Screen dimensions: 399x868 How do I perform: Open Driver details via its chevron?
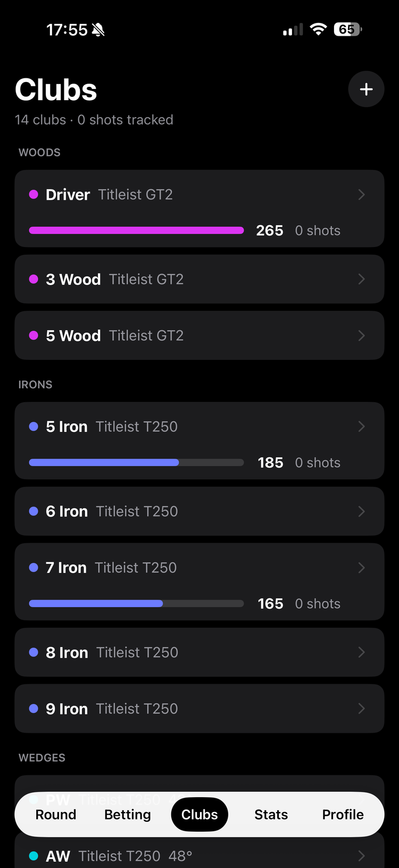point(361,194)
